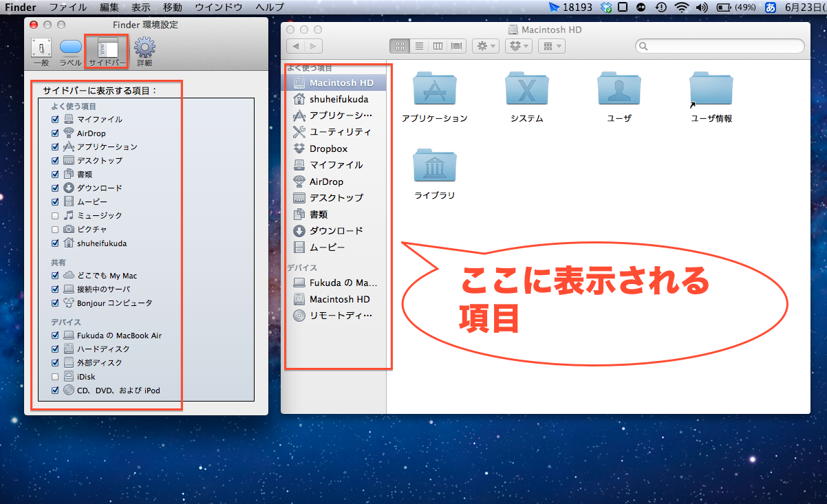Image resolution: width=827 pixels, height=504 pixels.
Task: Open the ファイル menu
Action: [68, 7]
